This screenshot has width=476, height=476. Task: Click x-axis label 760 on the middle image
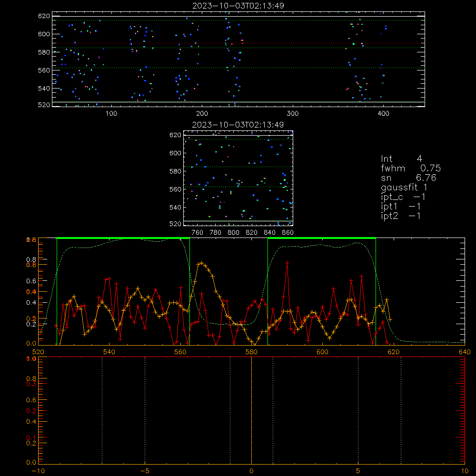[198, 233]
